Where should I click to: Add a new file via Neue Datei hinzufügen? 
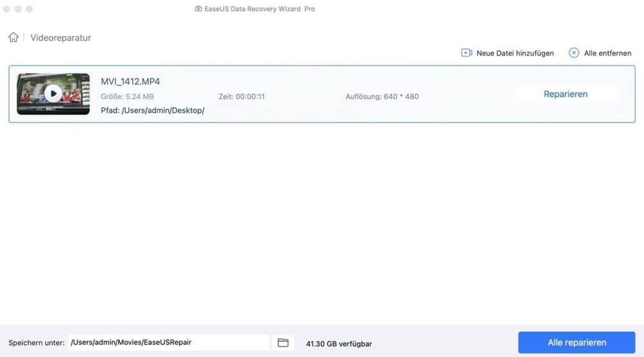tap(515, 53)
